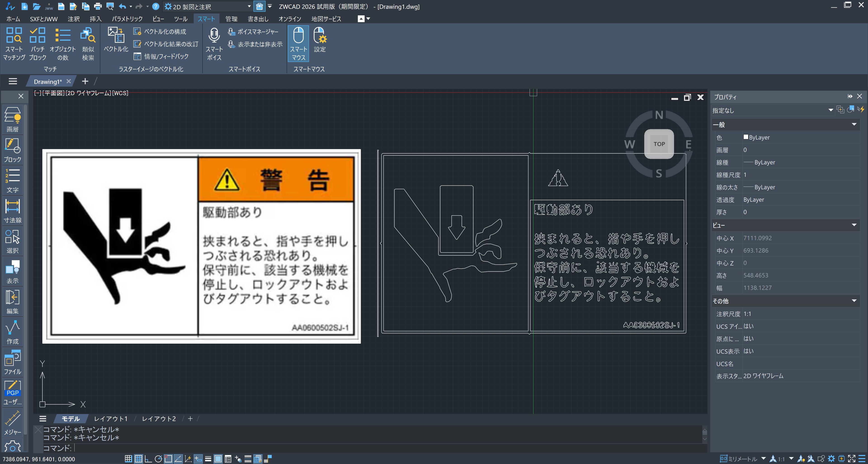The width and height of the screenshot is (868, 464).
Task: Open the 作成 draw palette in sidebar
Action: point(13,332)
